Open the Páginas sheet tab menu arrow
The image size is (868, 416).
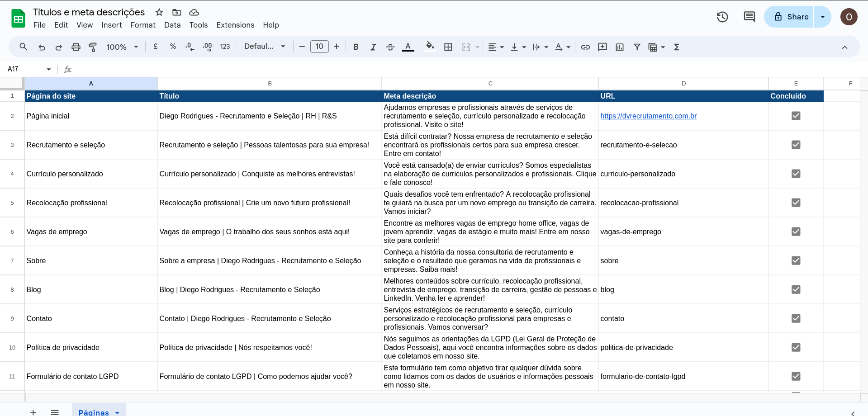point(118,412)
